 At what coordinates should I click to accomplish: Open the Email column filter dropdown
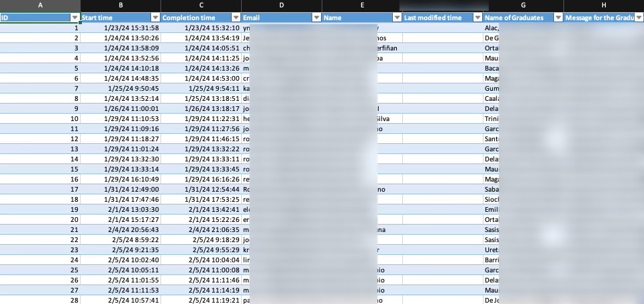click(316, 17)
